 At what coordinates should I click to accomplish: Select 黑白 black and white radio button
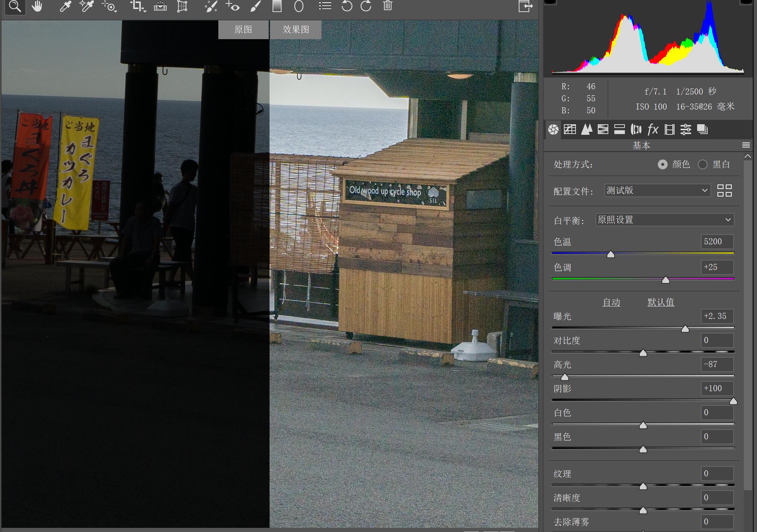[x=702, y=165]
